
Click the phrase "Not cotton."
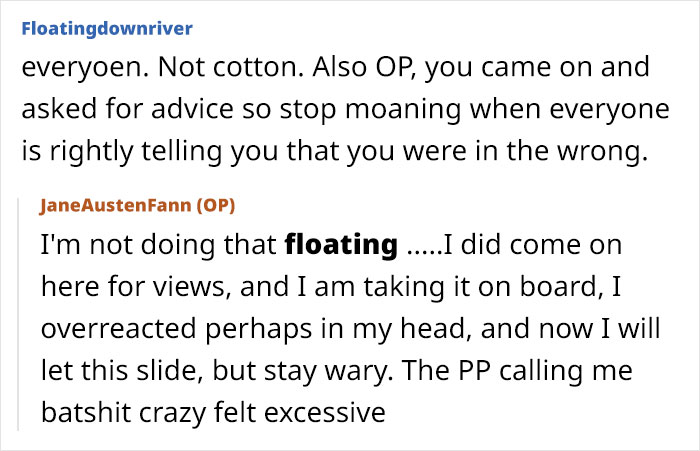click(x=231, y=67)
